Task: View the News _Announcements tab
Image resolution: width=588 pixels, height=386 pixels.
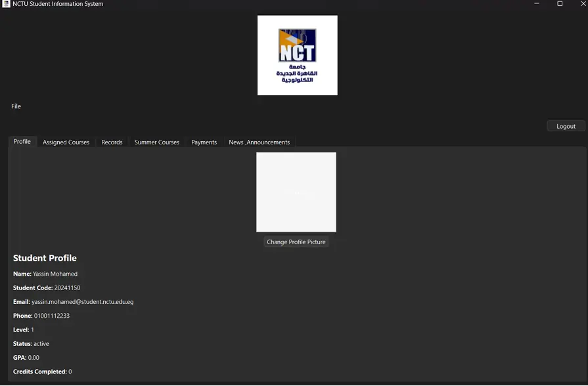Action: (x=259, y=142)
